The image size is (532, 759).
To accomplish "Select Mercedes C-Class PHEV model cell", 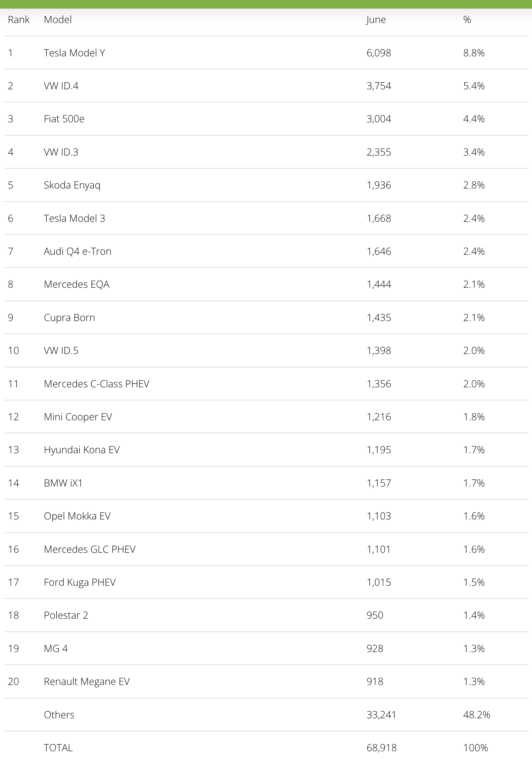I will pyautogui.click(x=97, y=384).
